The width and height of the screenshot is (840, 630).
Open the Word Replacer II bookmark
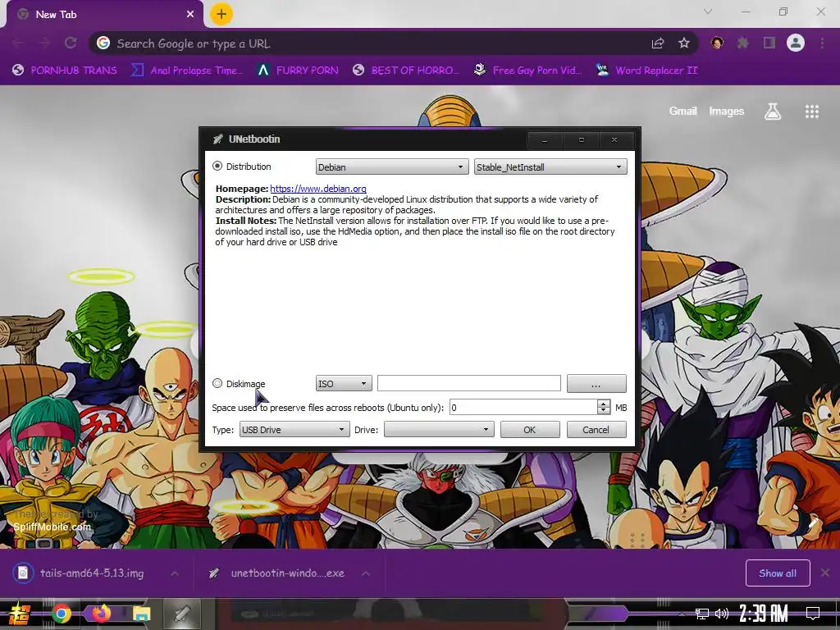tap(646, 71)
